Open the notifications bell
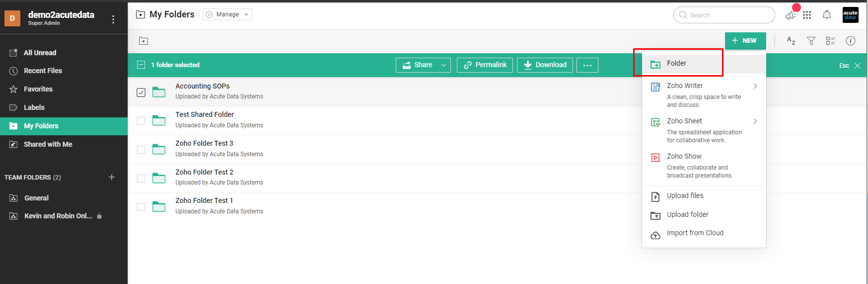This screenshot has height=284, width=868. (827, 15)
